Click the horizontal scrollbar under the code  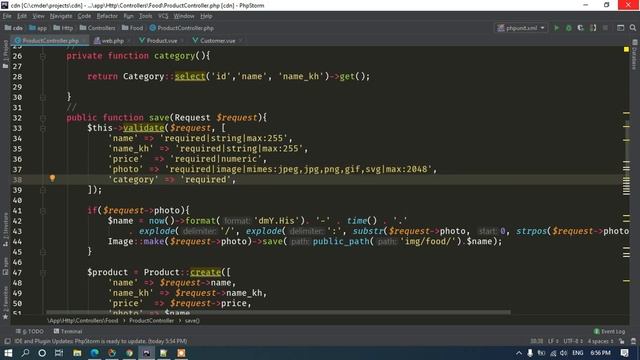pyautogui.click(x=278, y=313)
